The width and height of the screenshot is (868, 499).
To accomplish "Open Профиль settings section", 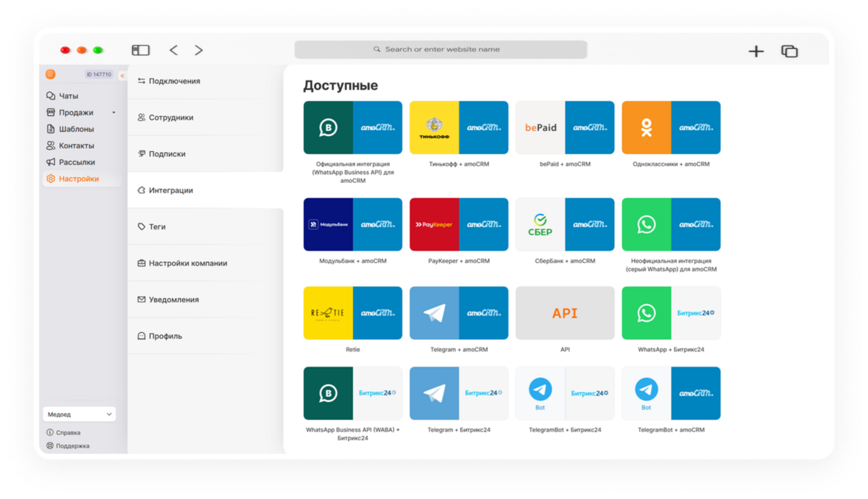I will 205,336.
